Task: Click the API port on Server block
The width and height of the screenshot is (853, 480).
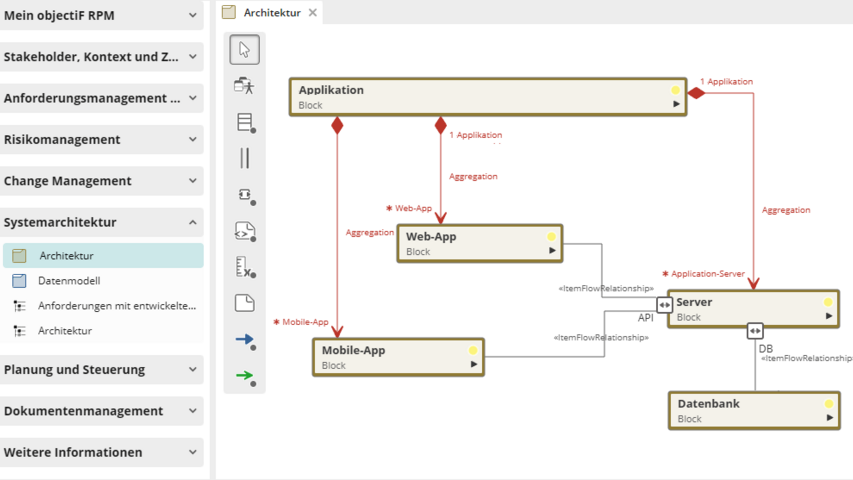Action: point(664,305)
